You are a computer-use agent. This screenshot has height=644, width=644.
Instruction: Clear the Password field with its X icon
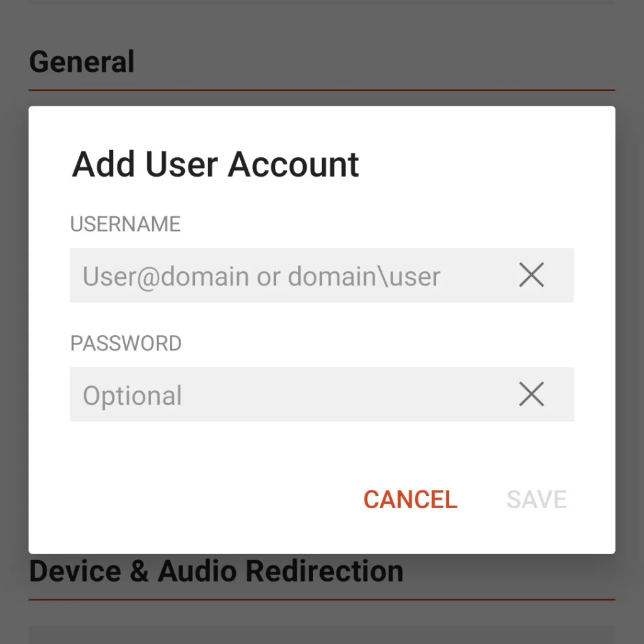tap(531, 394)
